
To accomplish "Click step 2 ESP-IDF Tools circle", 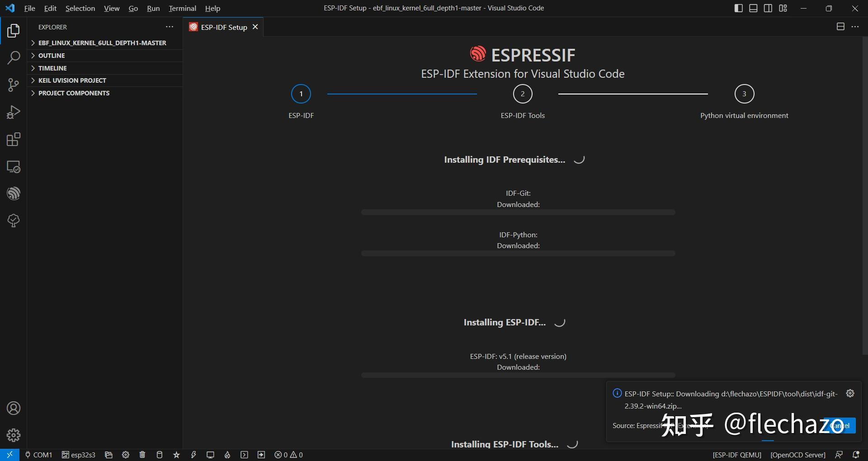I will [x=523, y=94].
